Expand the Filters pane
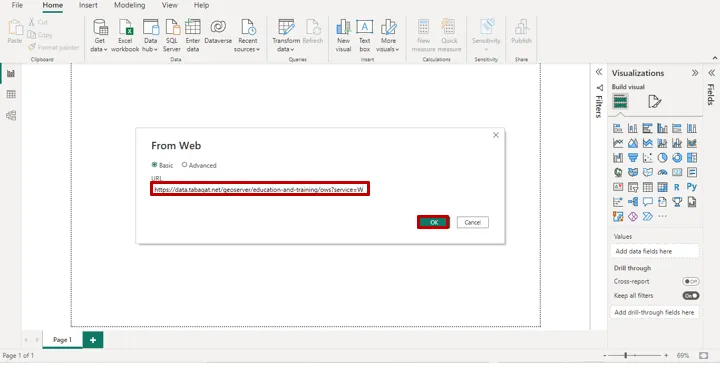This screenshot has height=365, width=723. (x=599, y=72)
